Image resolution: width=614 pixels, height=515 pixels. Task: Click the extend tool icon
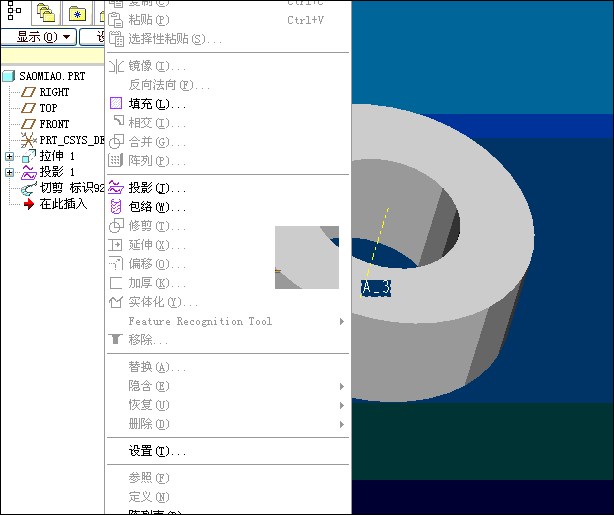(116, 245)
